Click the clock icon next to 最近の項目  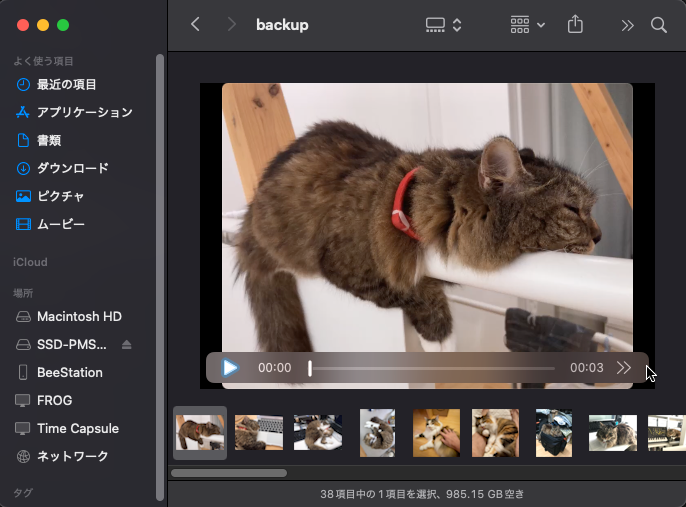click(23, 84)
